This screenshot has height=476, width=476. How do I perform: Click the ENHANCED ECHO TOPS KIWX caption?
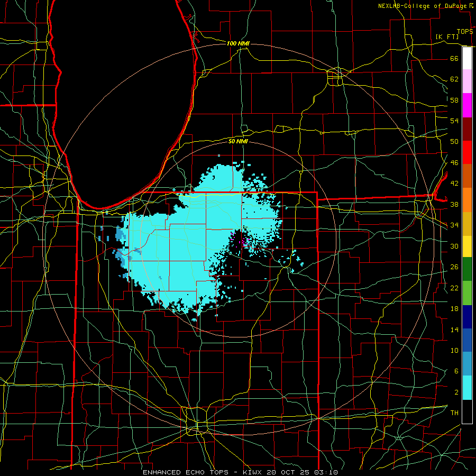(240, 472)
